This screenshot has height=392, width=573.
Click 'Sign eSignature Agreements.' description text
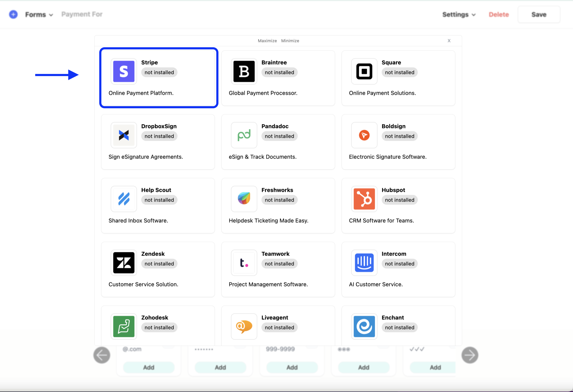tap(146, 157)
